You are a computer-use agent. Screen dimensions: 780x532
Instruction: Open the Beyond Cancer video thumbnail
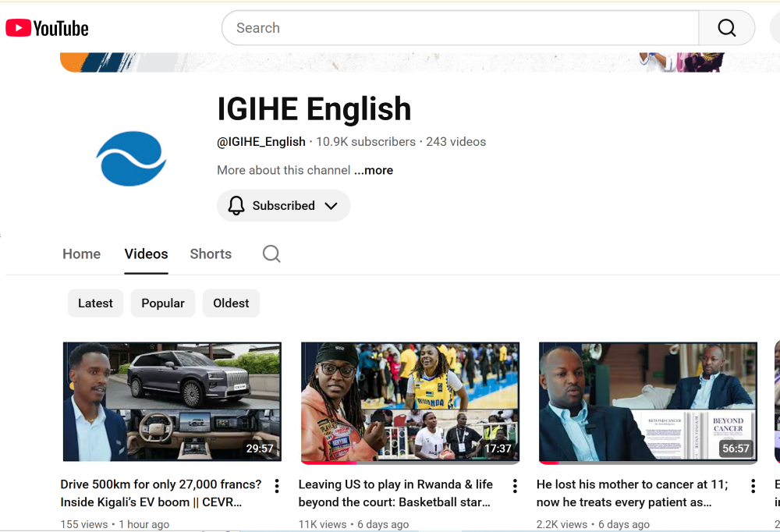[x=648, y=402]
